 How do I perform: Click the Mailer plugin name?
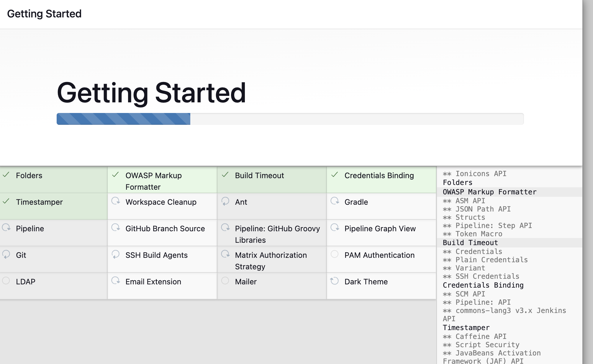click(x=246, y=282)
